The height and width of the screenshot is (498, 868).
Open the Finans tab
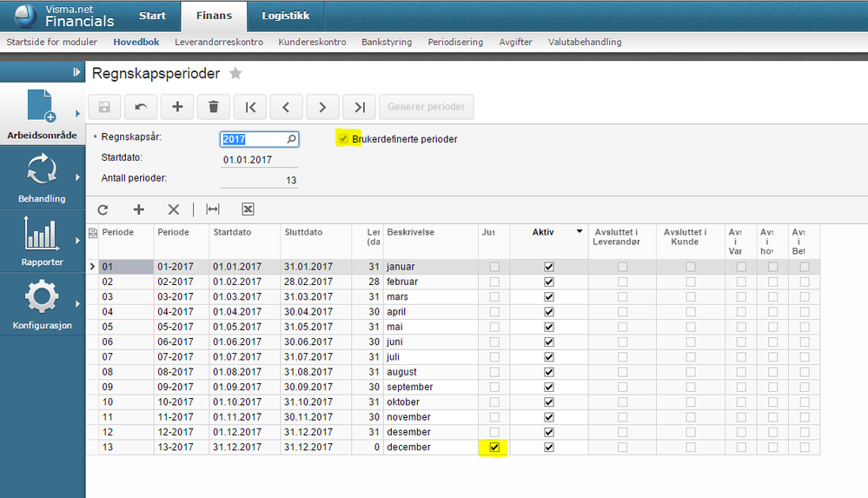[214, 16]
